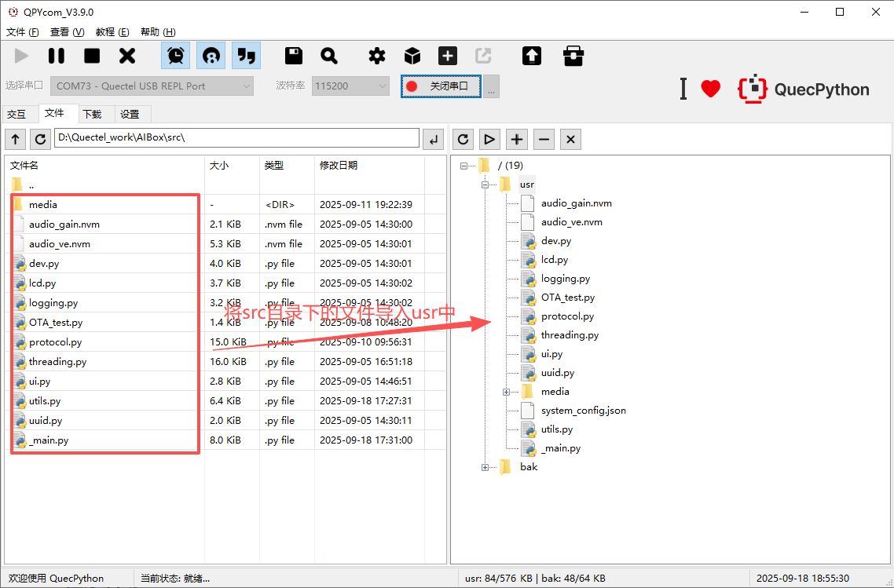Click the local directory path field
Screen dimensions: 894x588
pyautogui.click(x=236, y=138)
